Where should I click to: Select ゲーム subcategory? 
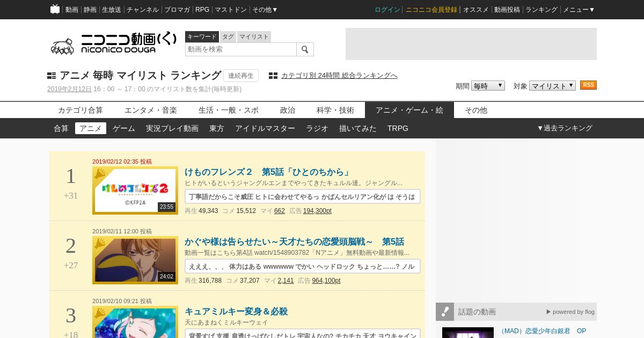tap(124, 128)
